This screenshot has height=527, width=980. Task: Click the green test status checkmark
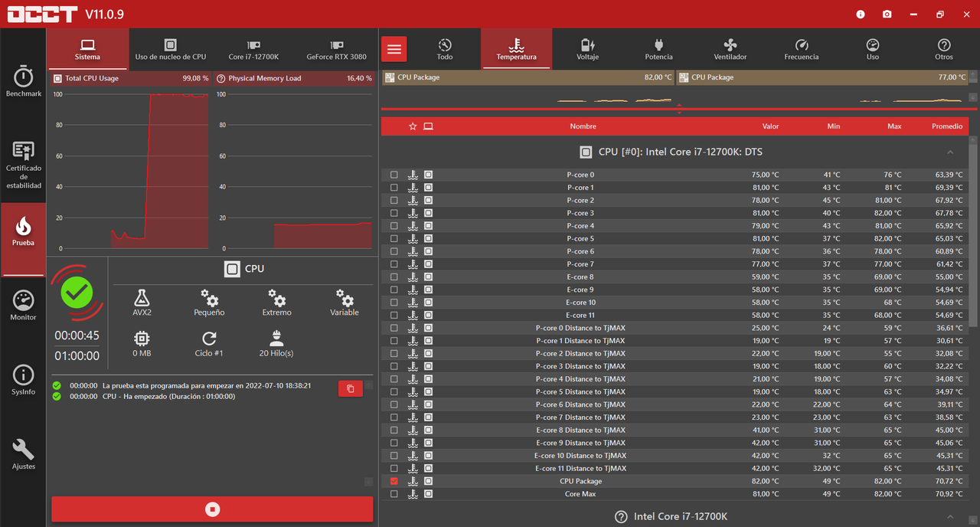77,292
